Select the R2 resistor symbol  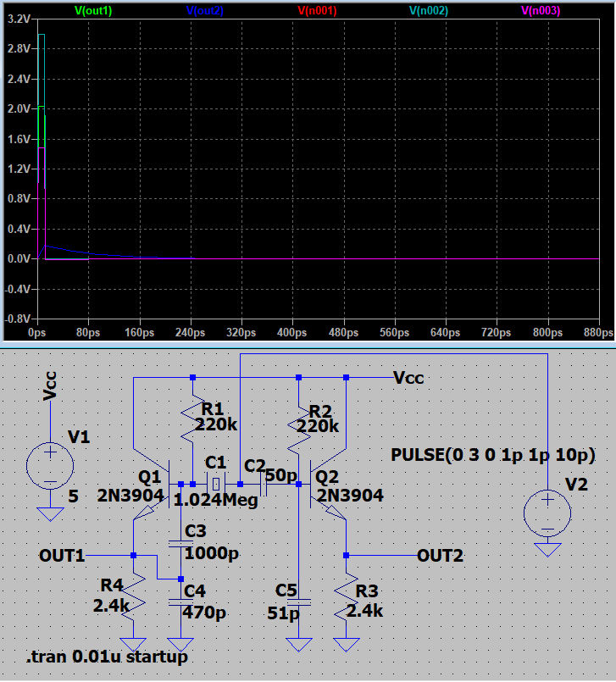pos(298,428)
